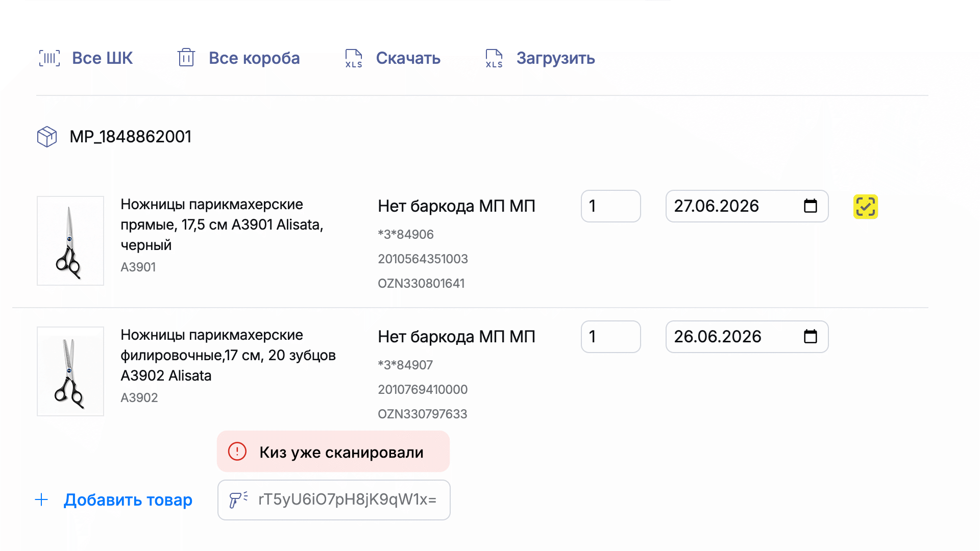
Task: Upload a file with Загрузить
Action: click(555, 58)
